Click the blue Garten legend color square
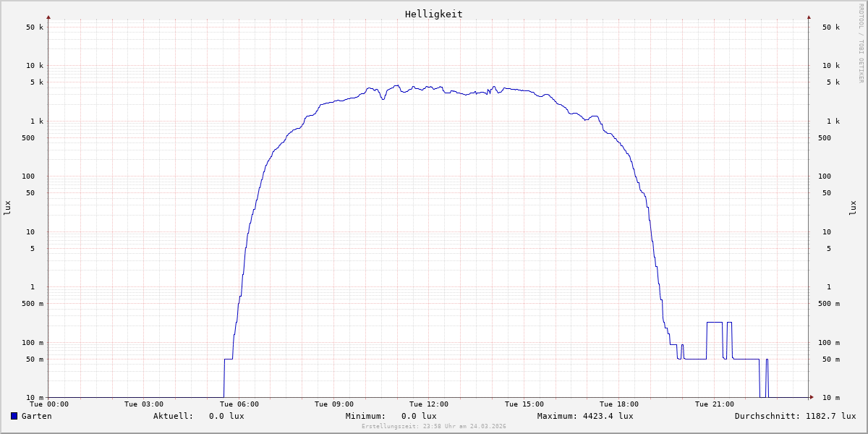 (x=14, y=416)
